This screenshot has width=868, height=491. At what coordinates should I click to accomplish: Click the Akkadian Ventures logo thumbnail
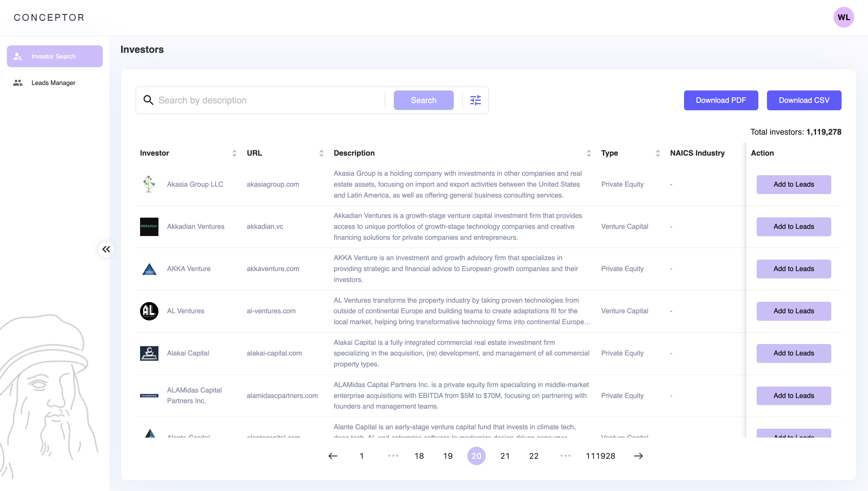pyautogui.click(x=149, y=227)
